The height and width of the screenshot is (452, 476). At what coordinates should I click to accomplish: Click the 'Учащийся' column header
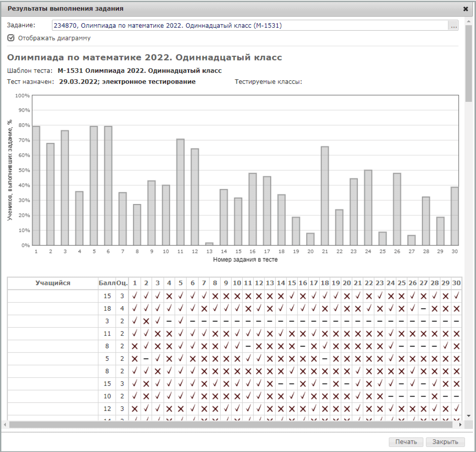click(x=53, y=283)
